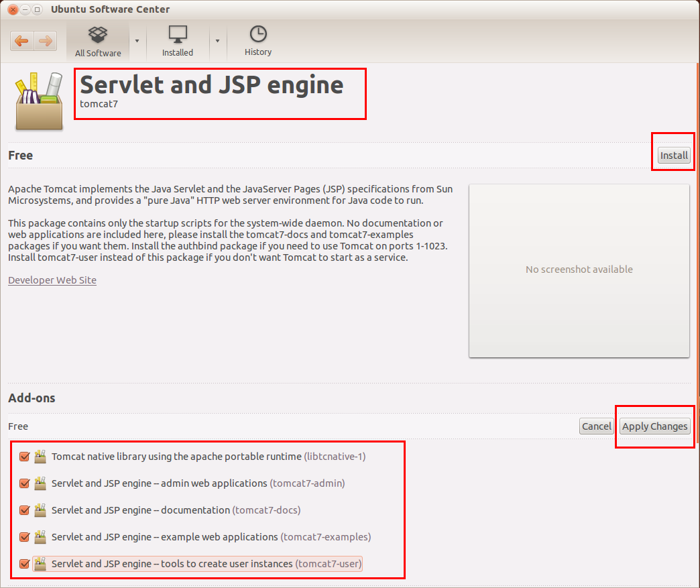Uncheck the tomcat7-docs add-on checkbox

click(25, 510)
